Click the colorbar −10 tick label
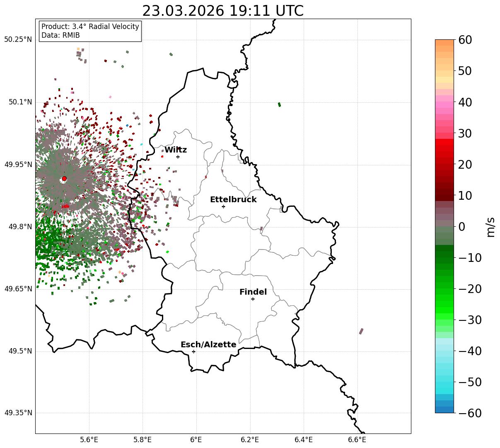Viewport: 500px width, 448px height. point(470,258)
